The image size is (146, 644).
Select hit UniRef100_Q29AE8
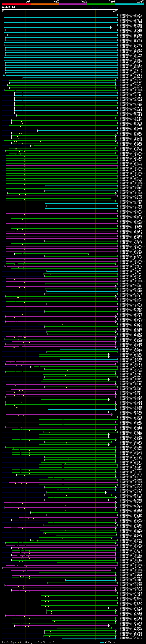tap(131, 617)
